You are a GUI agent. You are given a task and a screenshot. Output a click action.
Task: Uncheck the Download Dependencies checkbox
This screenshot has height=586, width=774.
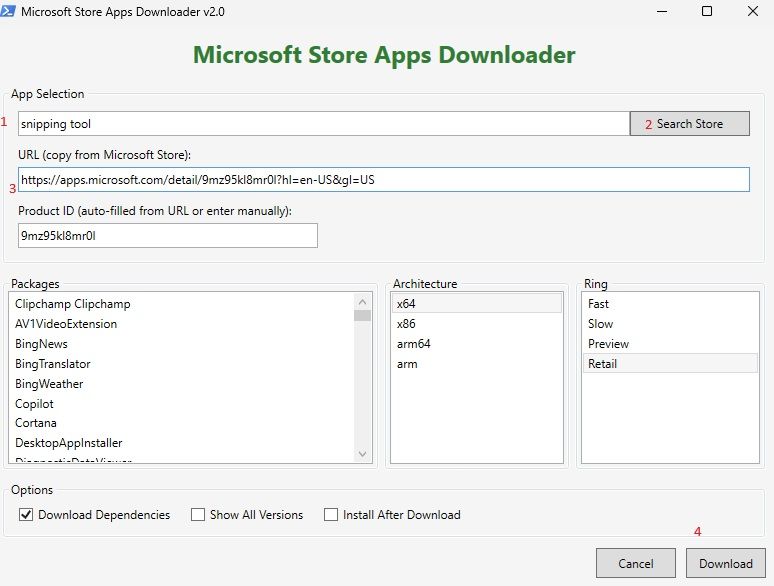(26, 515)
